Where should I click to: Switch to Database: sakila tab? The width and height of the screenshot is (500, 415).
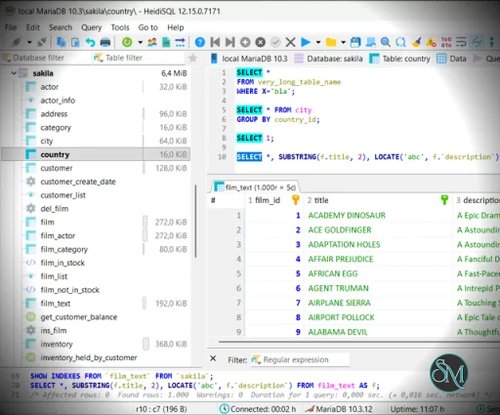tap(329, 59)
